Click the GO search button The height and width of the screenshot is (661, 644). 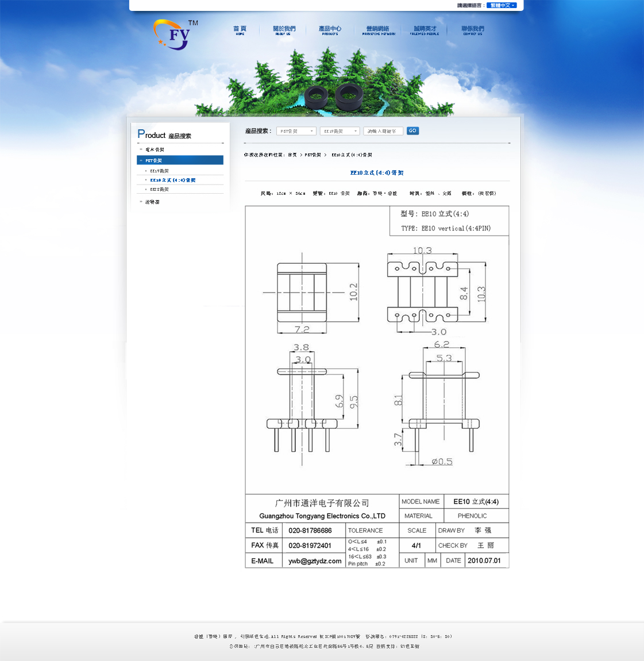point(412,130)
